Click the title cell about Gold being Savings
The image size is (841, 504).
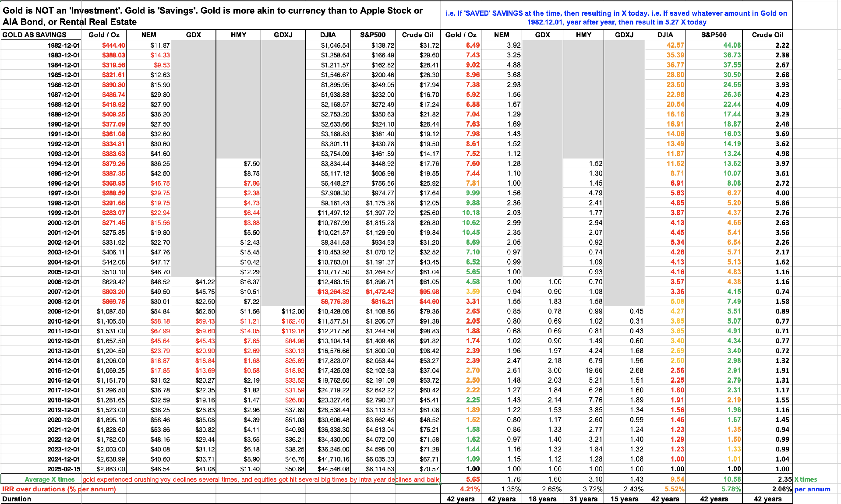pos(215,16)
